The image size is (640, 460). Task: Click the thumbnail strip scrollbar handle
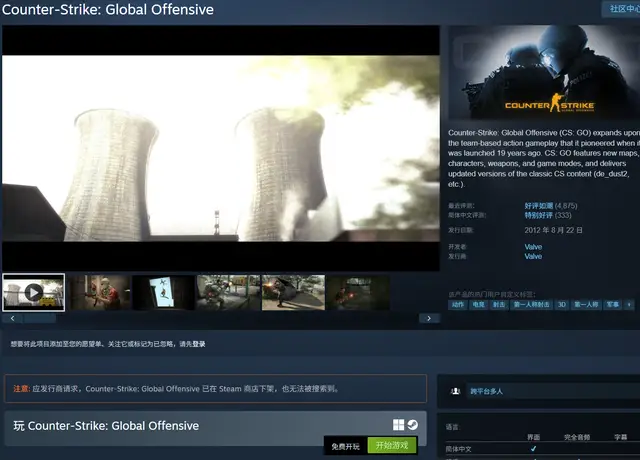tap(40, 318)
